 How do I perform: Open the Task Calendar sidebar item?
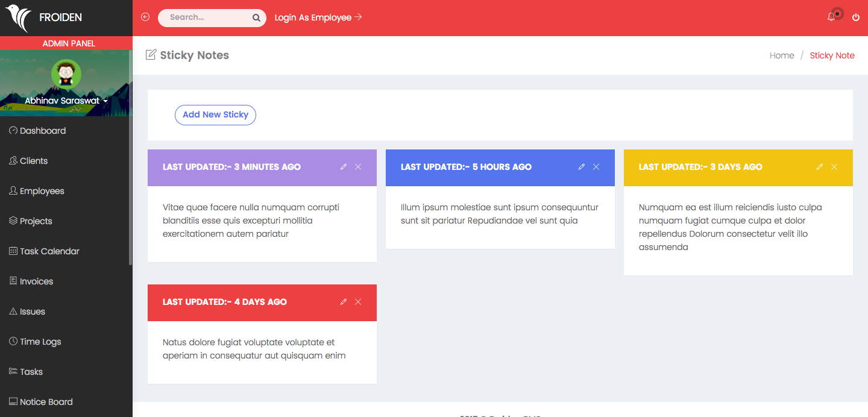point(49,251)
